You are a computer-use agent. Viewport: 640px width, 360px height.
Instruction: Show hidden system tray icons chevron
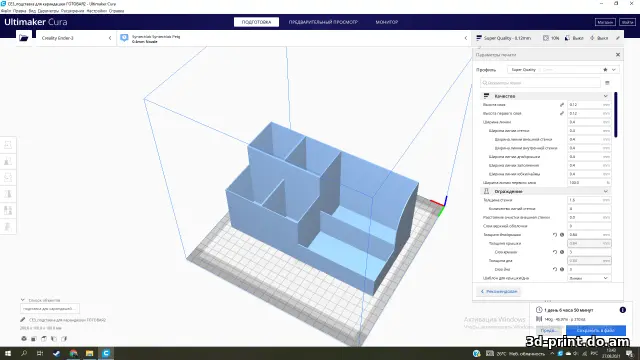[552, 353]
